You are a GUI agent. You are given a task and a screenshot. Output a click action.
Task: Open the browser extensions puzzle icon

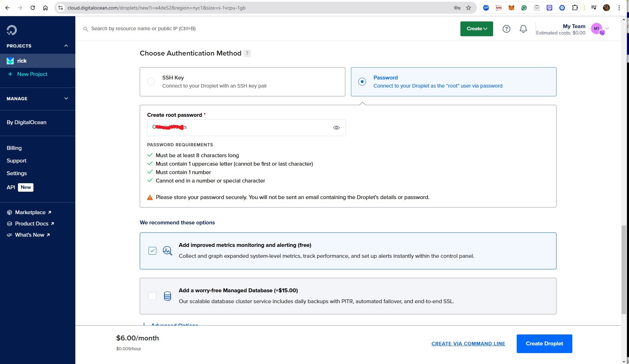click(x=575, y=8)
